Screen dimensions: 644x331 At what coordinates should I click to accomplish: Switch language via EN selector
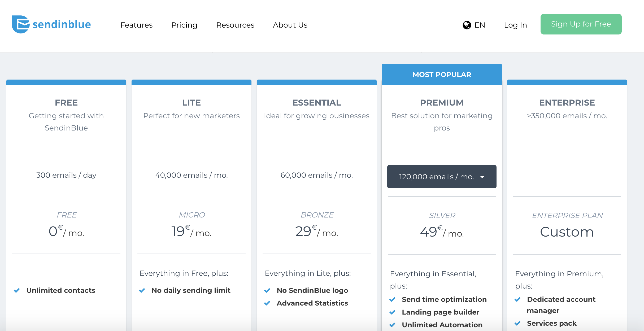click(480, 25)
